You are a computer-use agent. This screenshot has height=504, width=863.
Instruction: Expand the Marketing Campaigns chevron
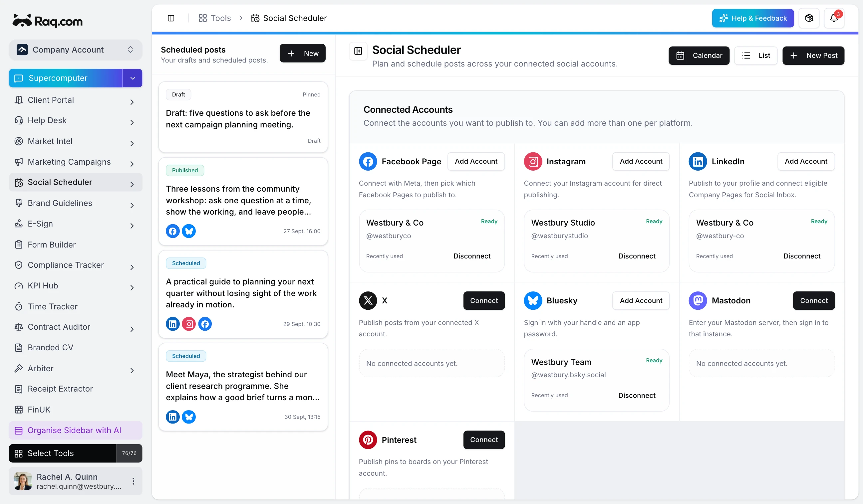point(132,164)
